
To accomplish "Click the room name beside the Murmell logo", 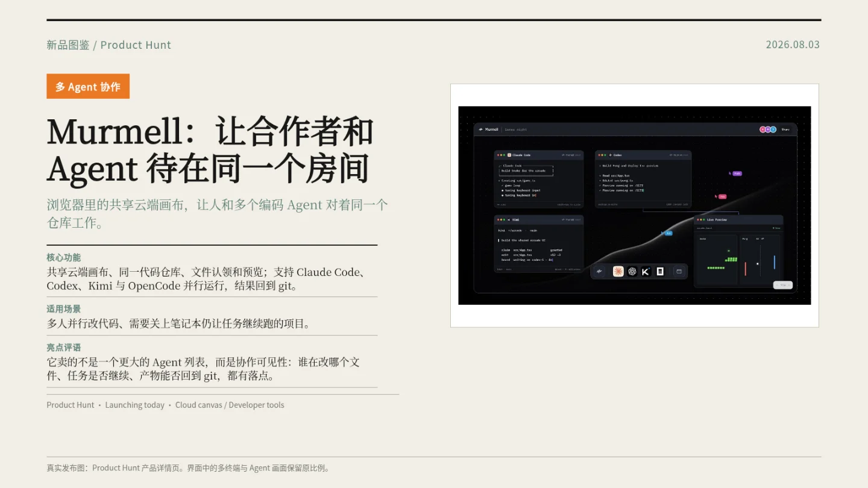I will click(x=516, y=130).
